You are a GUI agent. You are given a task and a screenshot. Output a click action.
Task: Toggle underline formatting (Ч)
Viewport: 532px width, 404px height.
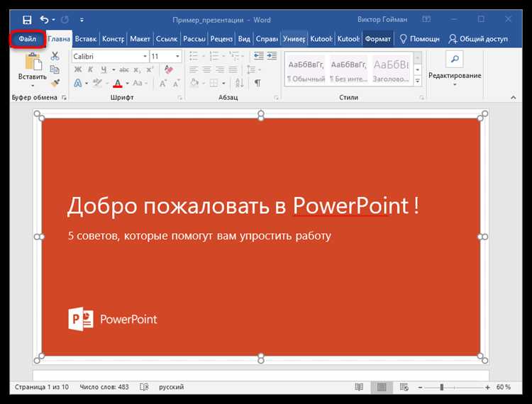pos(104,70)
